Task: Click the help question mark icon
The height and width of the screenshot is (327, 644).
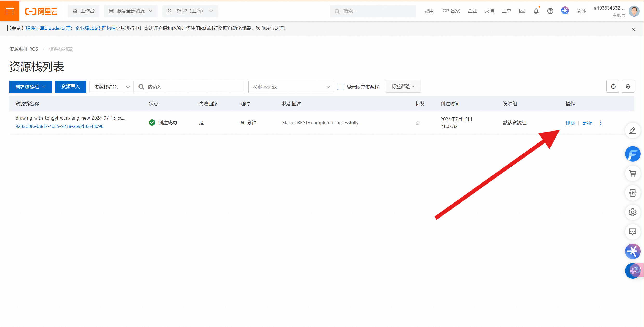Action: pos(550,11)
